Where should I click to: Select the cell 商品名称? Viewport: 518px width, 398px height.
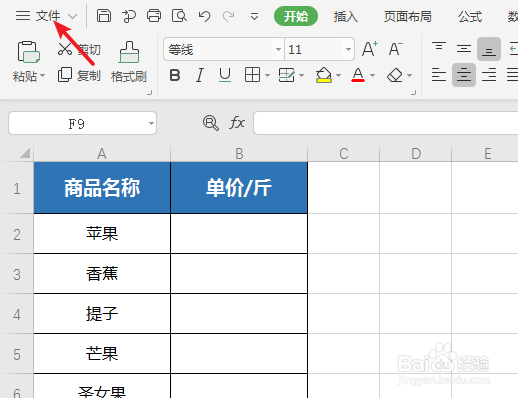tap(102, 188)
